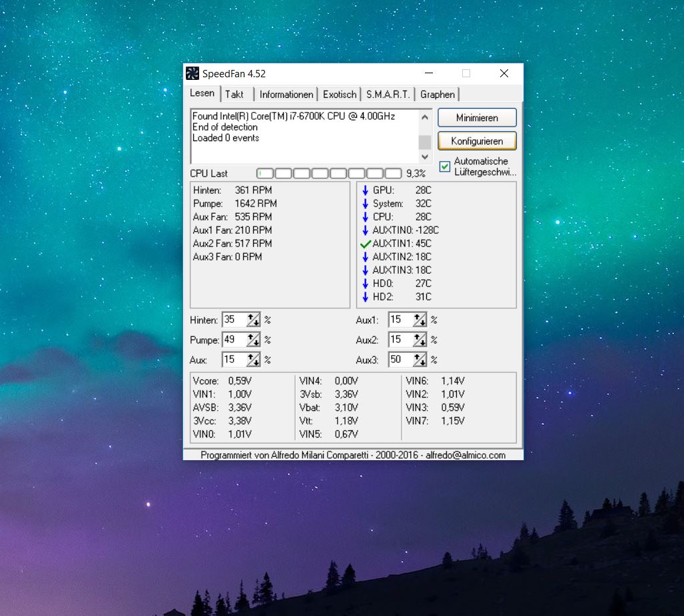Image resolution: width=684 pixels, height=616 pixels.
Task: Open the Lesen tab
Action: [202, 93]
